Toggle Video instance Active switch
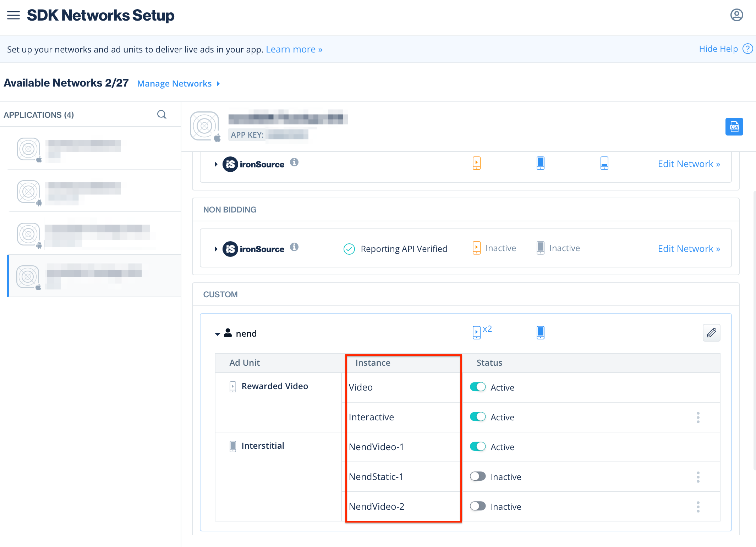Screen dimensions: 756x547 (x=477, y=387)
